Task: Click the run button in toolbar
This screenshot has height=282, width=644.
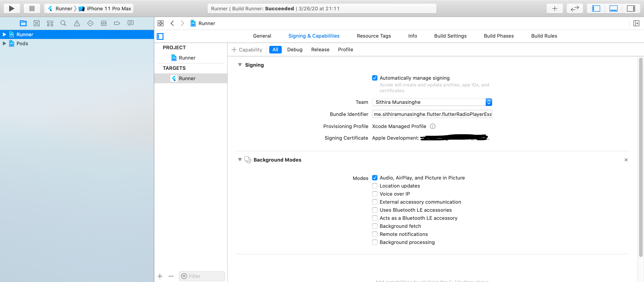Action: pos(12,8)
